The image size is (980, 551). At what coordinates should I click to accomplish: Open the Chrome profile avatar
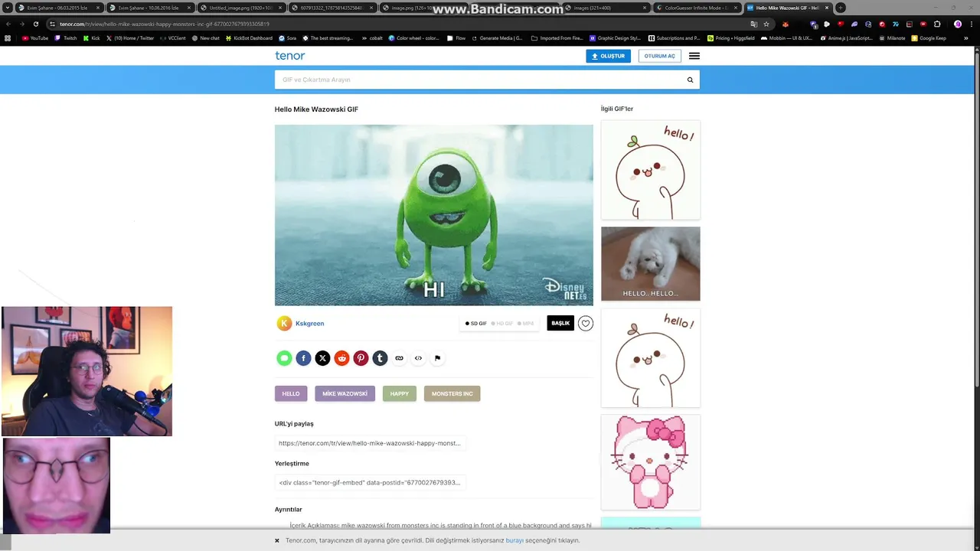958,24
